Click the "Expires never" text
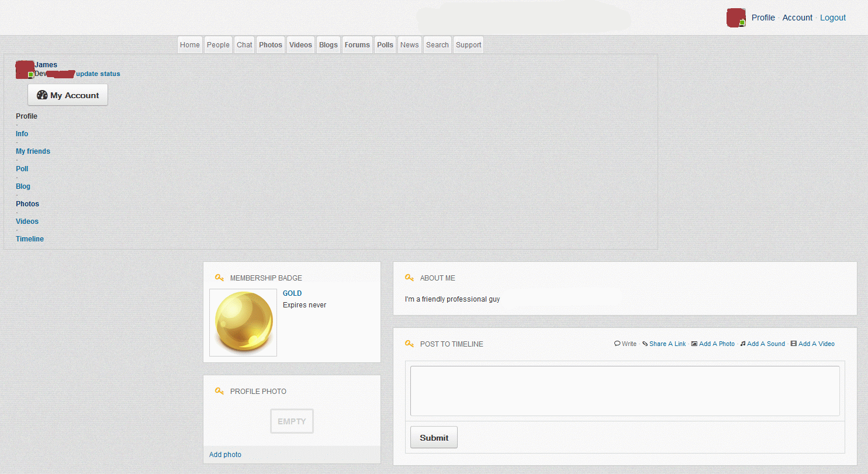Image resolution: width=868 pixels, height=474 pixels. click(305, 305)
